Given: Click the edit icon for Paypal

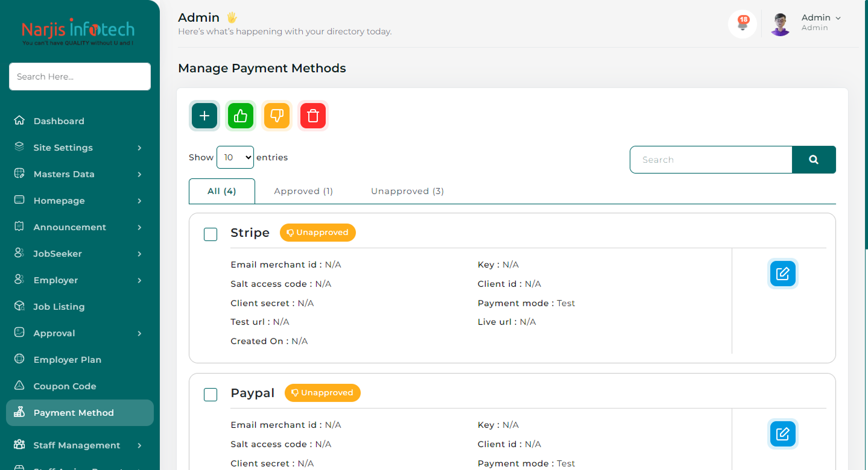Looking at the screenshot, I should (x=782, y=434).
